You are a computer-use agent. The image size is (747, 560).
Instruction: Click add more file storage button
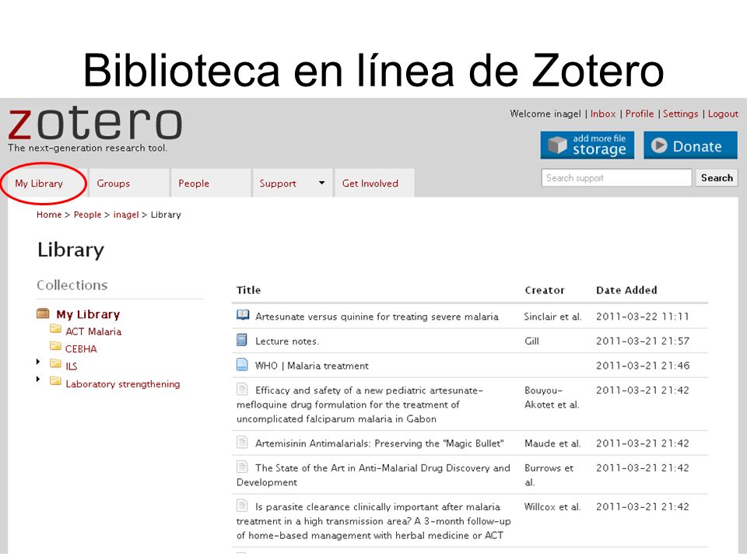(587, 145)
